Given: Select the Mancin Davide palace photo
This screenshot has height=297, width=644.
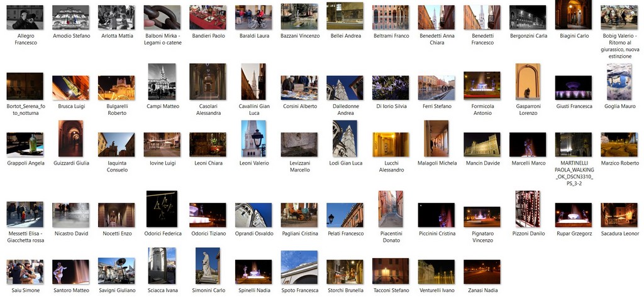Looking at the screenshot, I should (482, 144).
